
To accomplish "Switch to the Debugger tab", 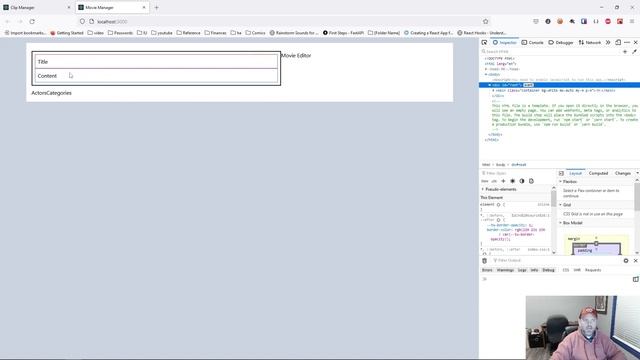I will [561, 42].
